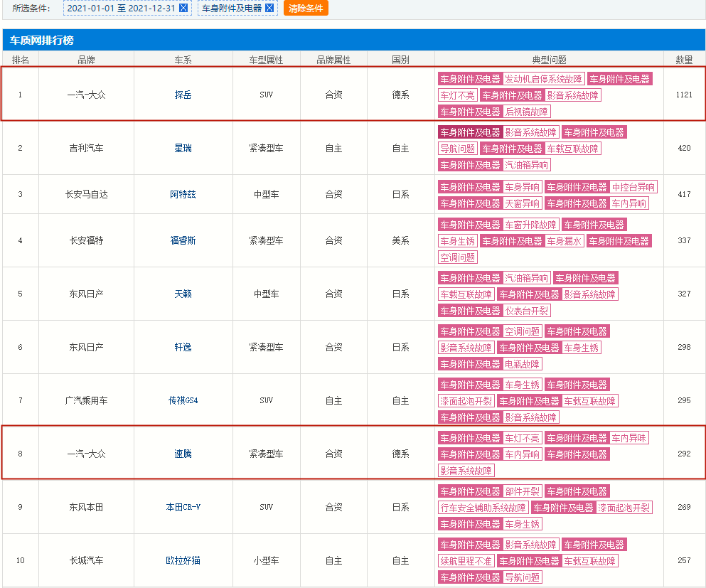The height and width of the screenshot is (588, 706).
Task: Click 车内异响 tag in the 阿特兹 row
Action: point(629,203)
